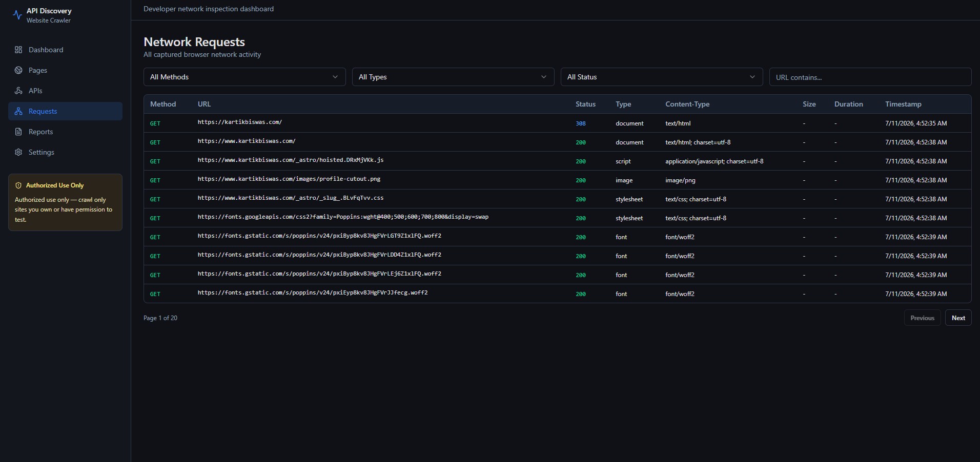Click the Dashboard grid icon in sidebar
980x462 pixels.
18,50
